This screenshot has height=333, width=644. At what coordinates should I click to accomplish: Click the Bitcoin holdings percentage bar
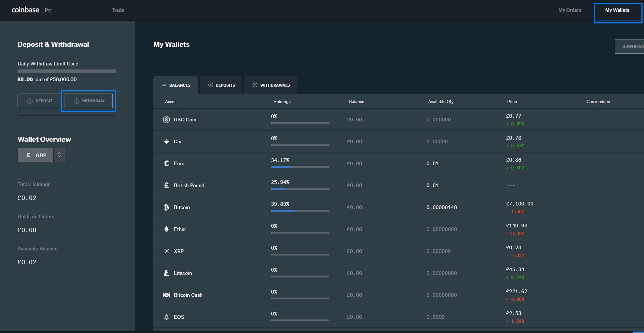pyautogui.click(x=300, y=211)
